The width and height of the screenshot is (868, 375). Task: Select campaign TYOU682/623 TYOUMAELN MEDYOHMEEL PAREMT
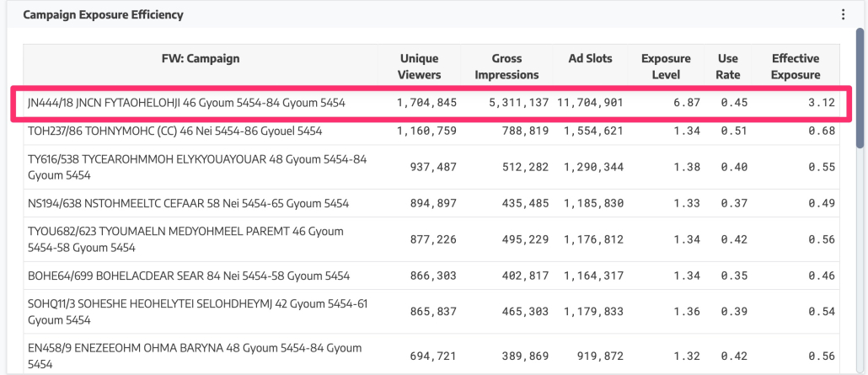point(185,239)
